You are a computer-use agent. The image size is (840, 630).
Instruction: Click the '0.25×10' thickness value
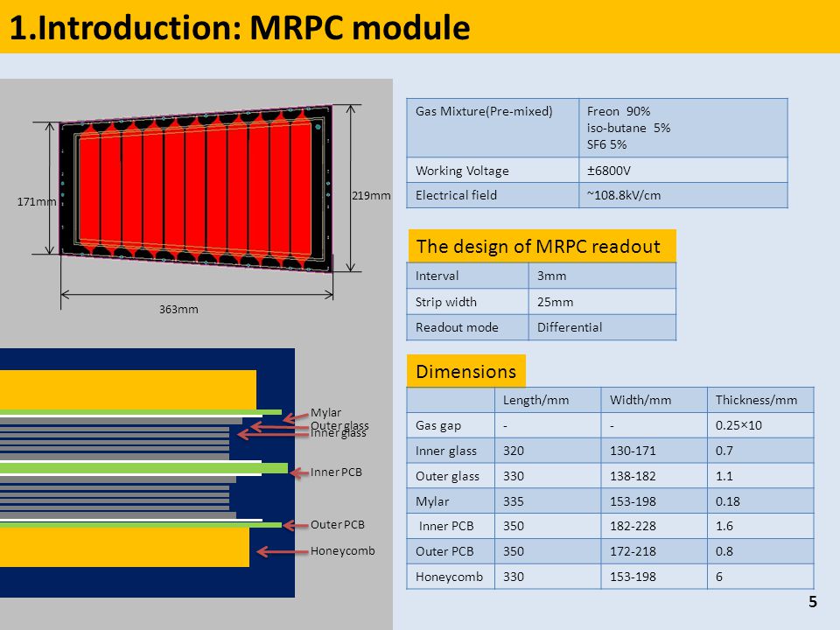click(x=738, y=425)
